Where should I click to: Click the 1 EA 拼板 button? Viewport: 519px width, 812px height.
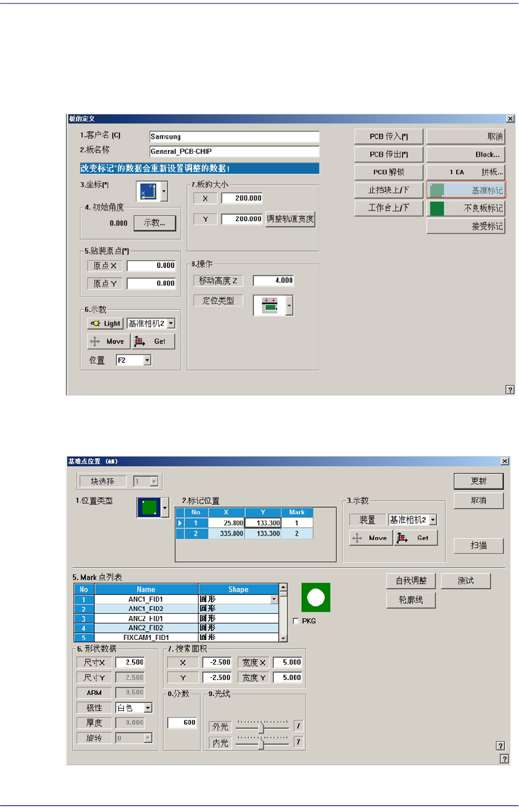[466, 172]
